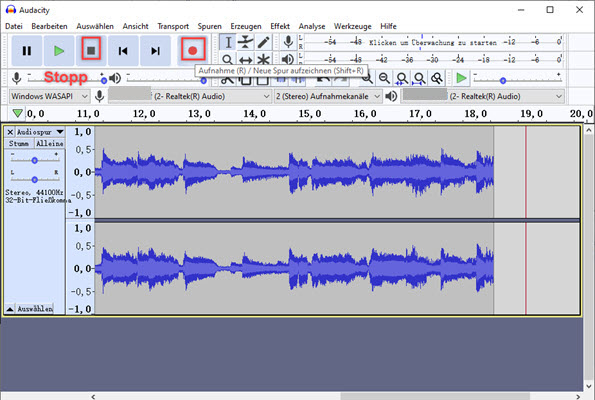Click the speaker icon before playback device
The width and height of the screenshot is (595, 400).
tap(391, 96)
